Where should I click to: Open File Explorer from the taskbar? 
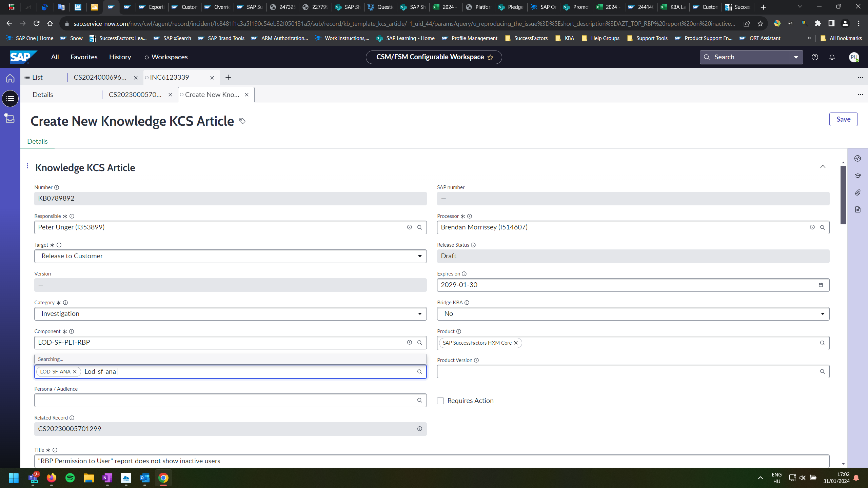[89, 478]
